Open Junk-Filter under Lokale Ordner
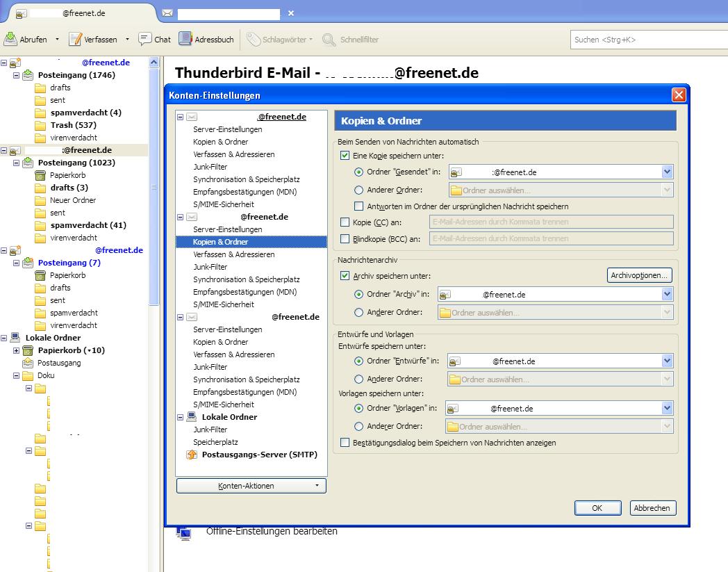 210,430
